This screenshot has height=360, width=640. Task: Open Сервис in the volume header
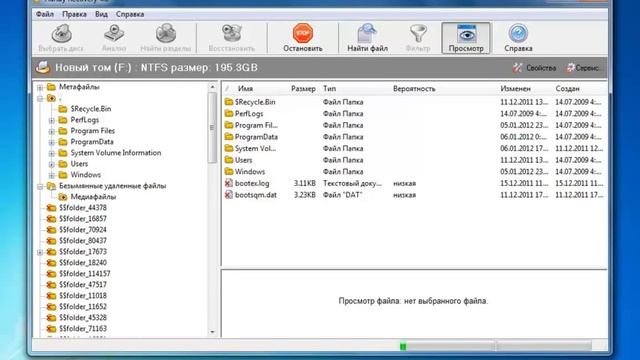(583, 68)
